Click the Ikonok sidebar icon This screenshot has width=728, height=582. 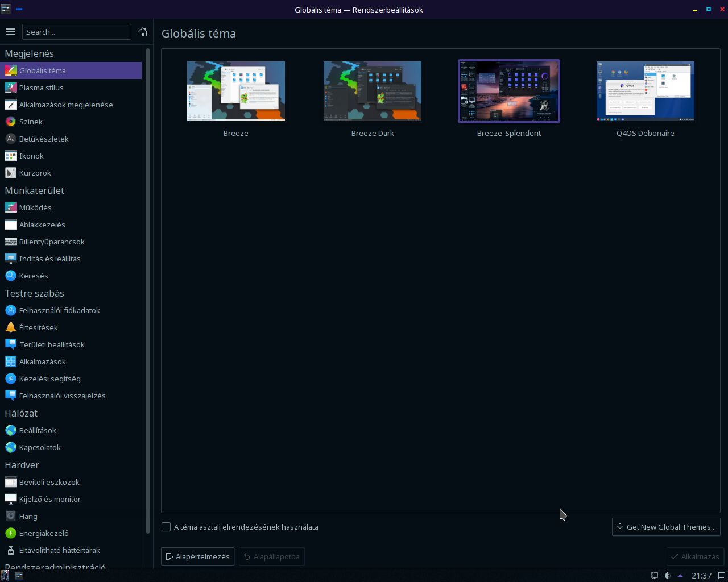click(10, 156)
